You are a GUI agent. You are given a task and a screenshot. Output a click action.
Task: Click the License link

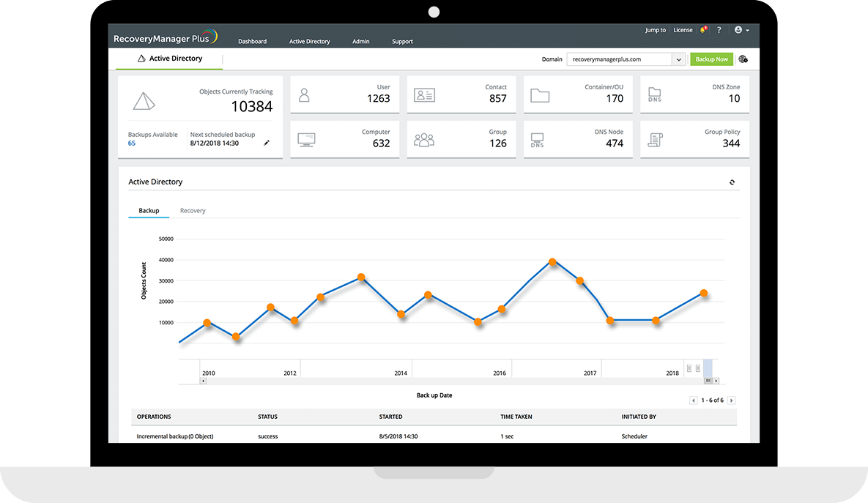683,30
